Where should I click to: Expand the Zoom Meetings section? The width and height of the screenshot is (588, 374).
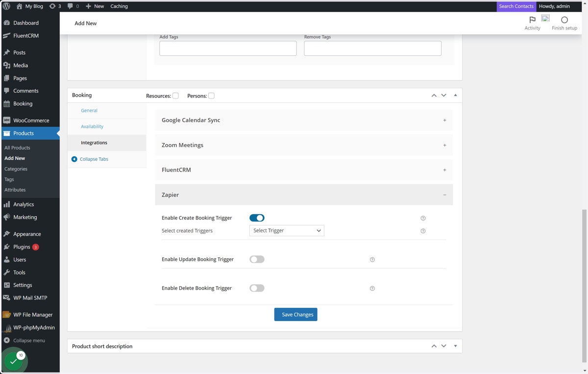tap(304, 145)
